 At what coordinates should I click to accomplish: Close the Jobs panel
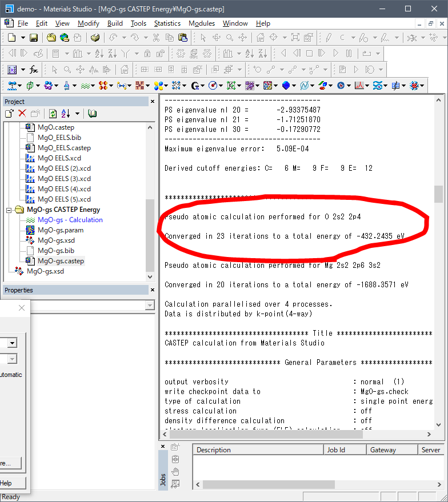[163, 446]
